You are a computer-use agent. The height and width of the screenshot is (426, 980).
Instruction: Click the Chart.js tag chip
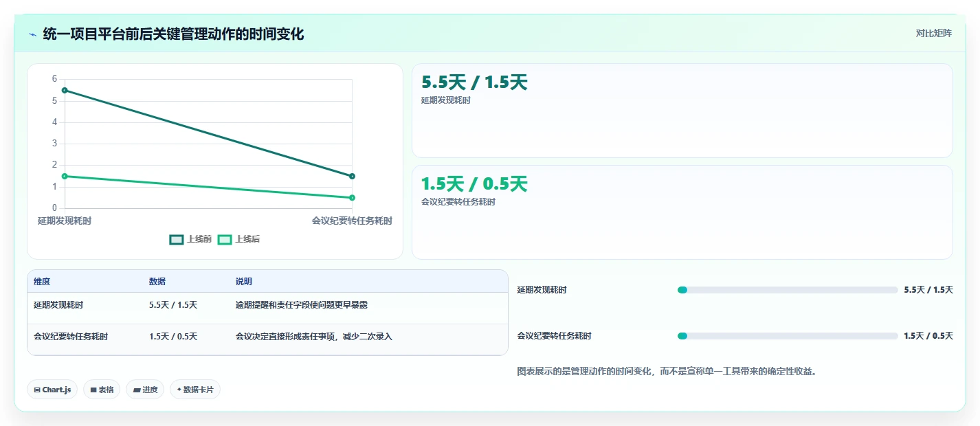pos(53,390)
